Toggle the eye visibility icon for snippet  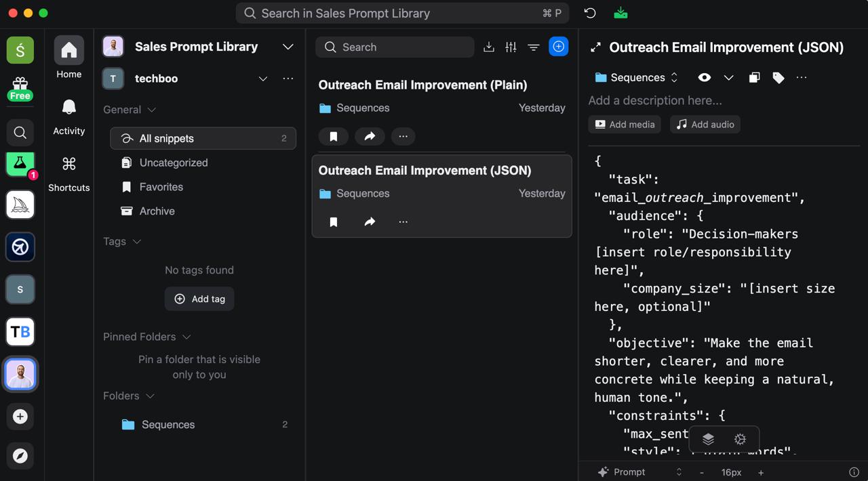click(x=704, y=78)
